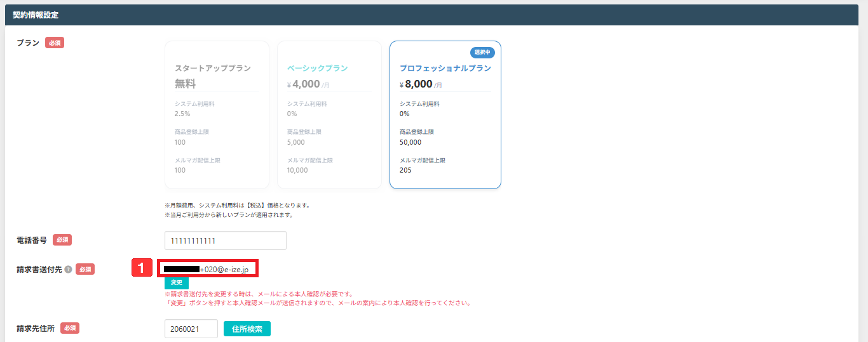Click the ¥8,000 price text
868x342 pixels.
[x=419, y=84]
